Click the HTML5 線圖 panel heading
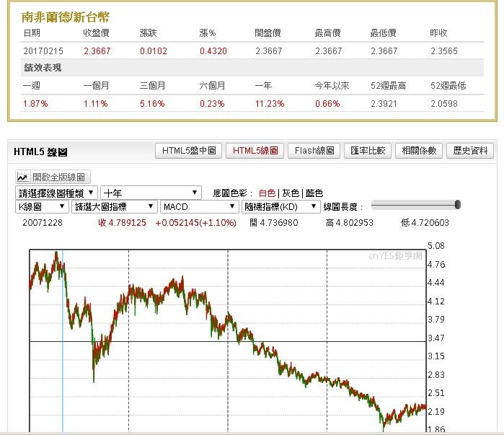The height and width of the screenshot is (435, 504). tap(40, 151)
